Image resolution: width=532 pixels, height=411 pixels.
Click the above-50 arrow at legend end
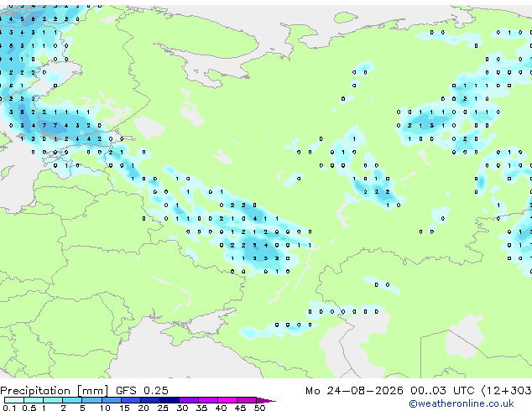[266, 401]
